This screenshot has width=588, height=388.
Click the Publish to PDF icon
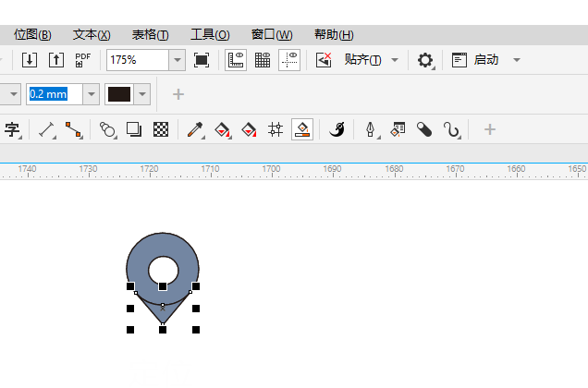click(83, 60)
